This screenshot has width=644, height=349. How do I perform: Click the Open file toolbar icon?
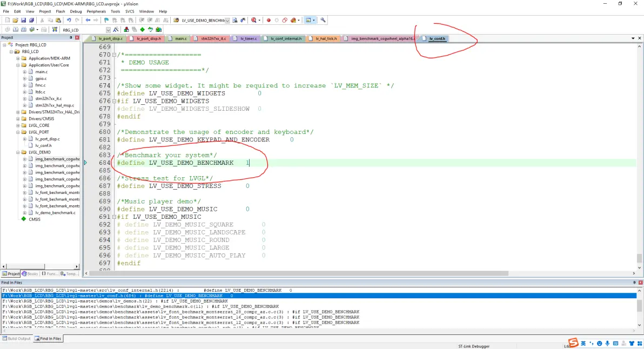(16, 21)
